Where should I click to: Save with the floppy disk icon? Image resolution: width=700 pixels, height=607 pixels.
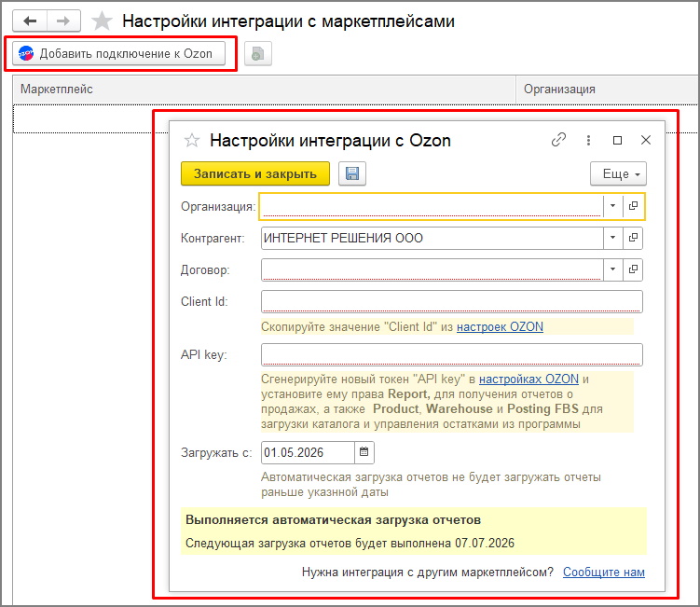click(x=352, y=173)
